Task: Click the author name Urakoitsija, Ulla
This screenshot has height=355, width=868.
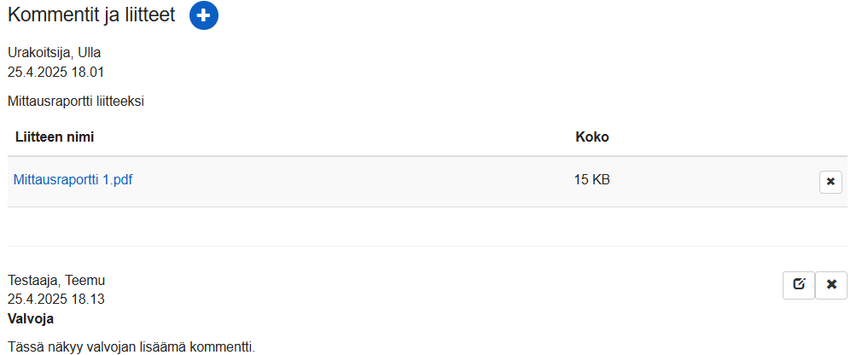Action: click(55, 53)
